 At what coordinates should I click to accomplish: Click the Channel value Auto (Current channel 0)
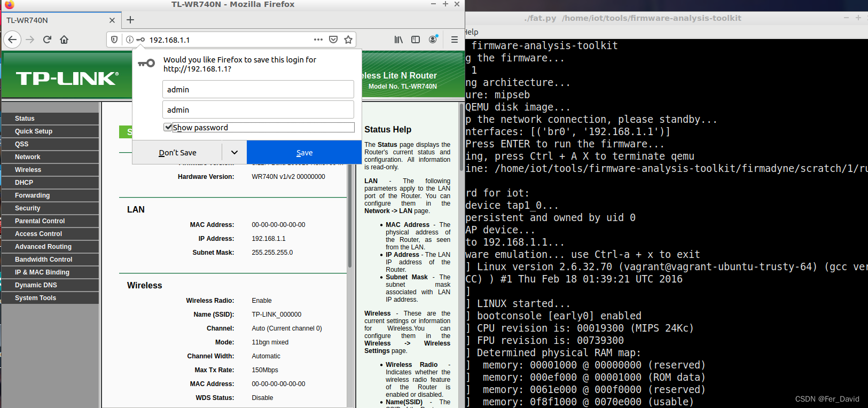click(x=287, y=328)
